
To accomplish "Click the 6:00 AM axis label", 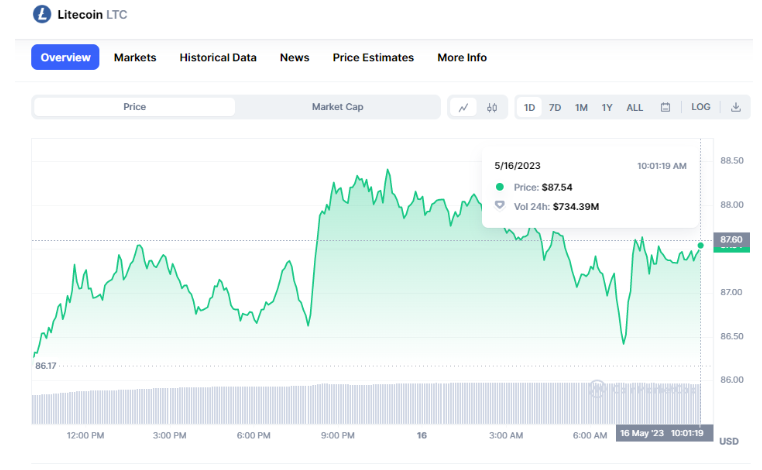I will click(x=589, y=435).
